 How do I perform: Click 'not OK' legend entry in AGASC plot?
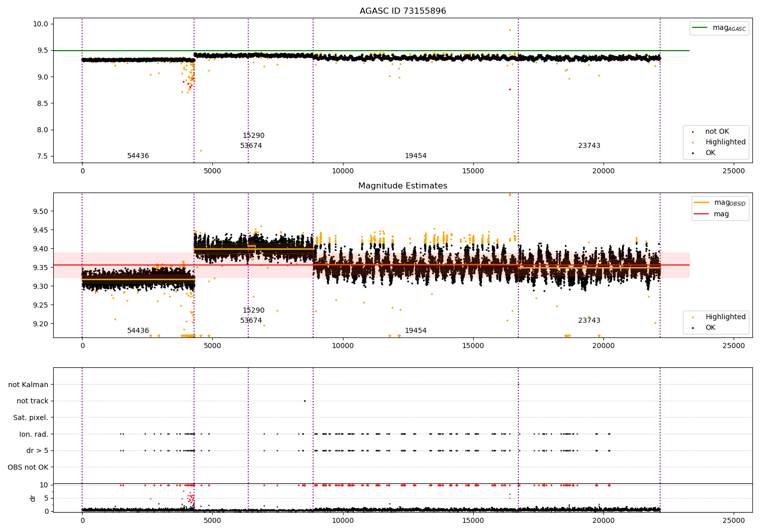click(717, 132)
